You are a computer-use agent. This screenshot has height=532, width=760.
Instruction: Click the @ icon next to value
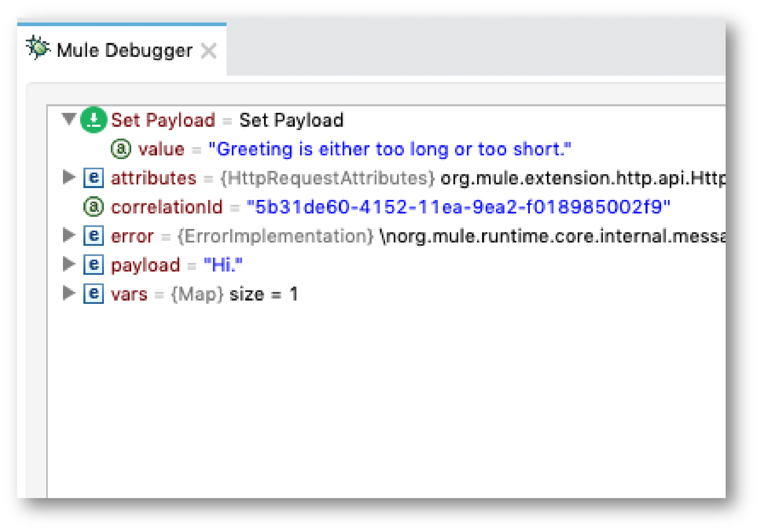(x=121, y=148)
